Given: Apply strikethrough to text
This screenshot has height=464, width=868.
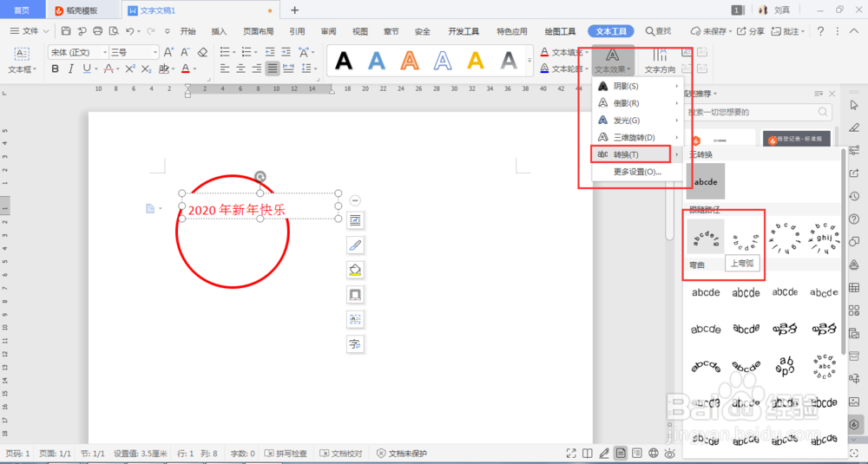Looking at the screenshot, I should pos(108,69).
